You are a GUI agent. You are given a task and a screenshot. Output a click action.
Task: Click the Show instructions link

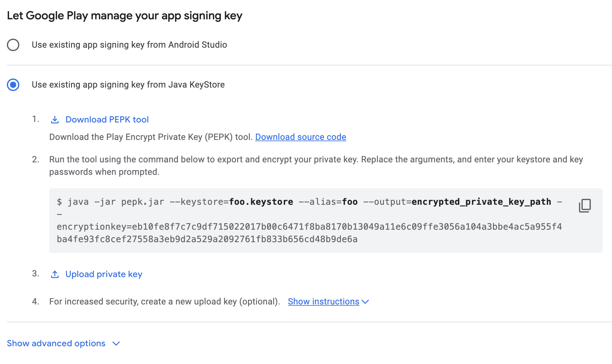coord(323,302)
